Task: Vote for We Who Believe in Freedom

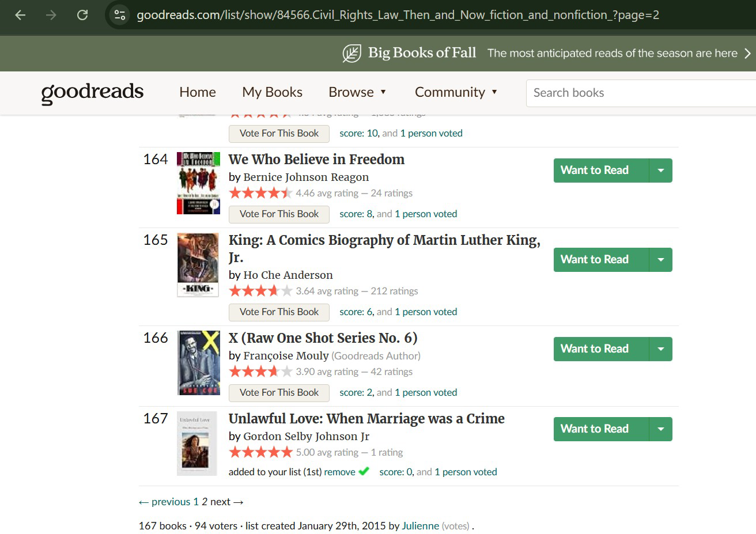Action: pos(279,214)
